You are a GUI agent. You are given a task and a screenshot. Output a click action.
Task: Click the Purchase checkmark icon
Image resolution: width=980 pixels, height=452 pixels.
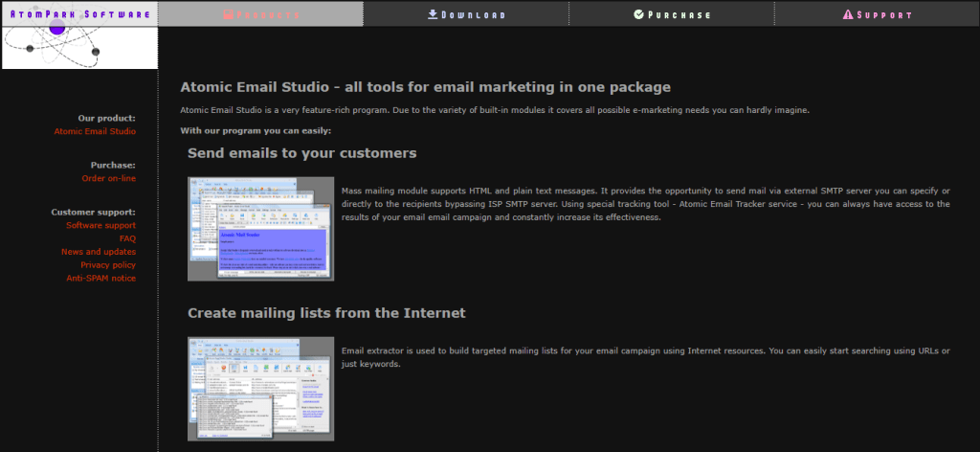click(x=638, y=14)
